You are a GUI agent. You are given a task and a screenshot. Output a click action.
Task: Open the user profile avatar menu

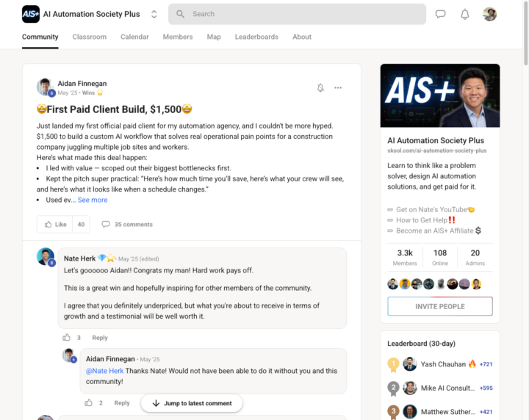(x=489, y=14)
